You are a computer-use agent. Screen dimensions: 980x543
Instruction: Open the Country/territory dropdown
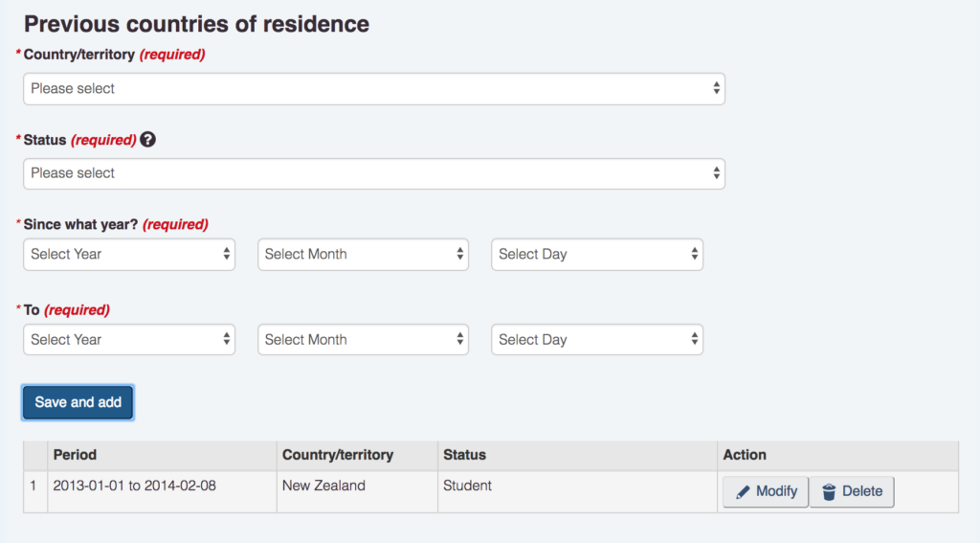(373, 89)
